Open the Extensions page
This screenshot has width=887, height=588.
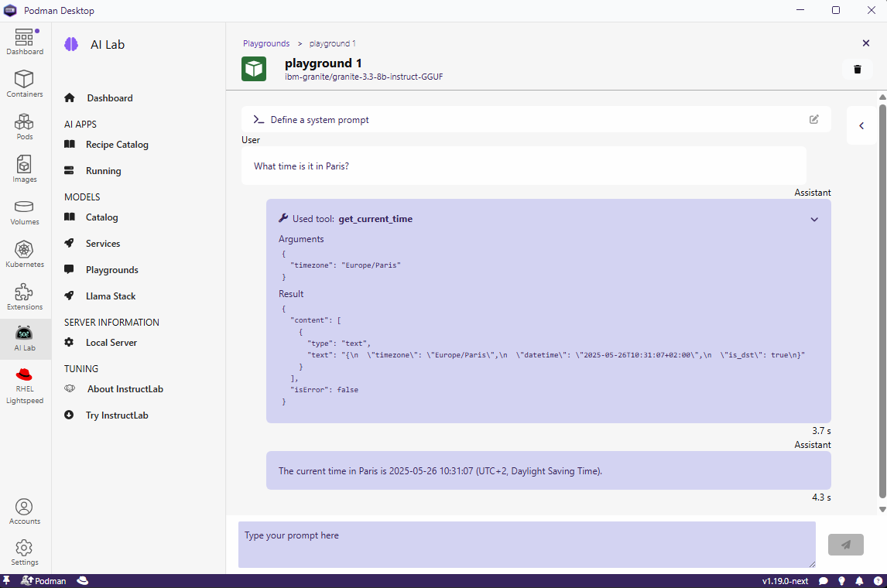coord(25,296)
